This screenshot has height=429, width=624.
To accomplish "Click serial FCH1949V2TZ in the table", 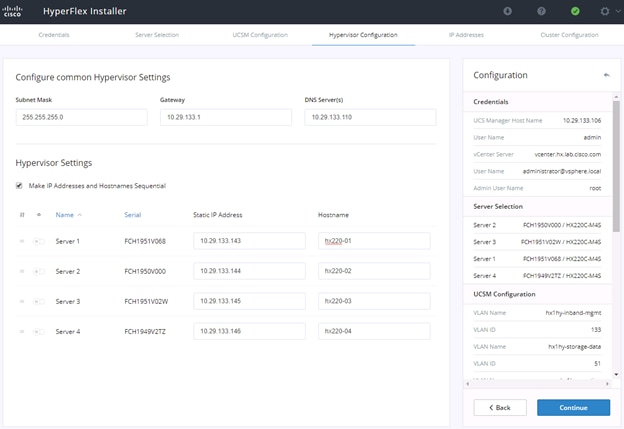I will coord(145,332).
